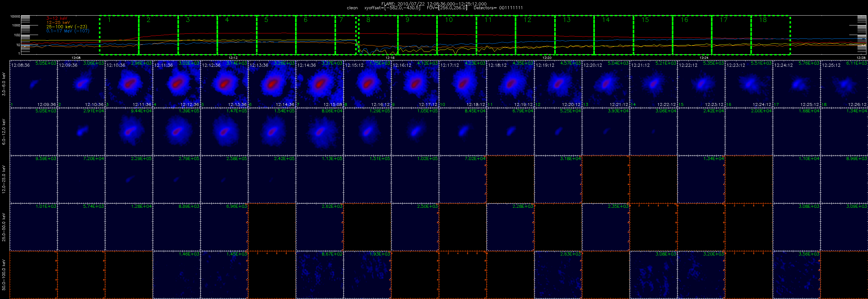Select interval 8 in the lightcurve

tap(378, 35)
